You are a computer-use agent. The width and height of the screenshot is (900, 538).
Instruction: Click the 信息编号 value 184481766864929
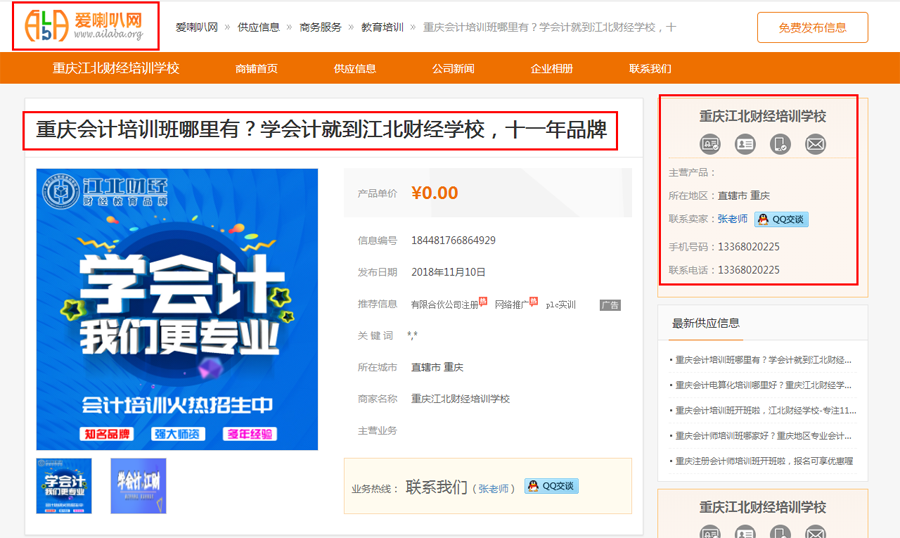pyautogui.click(x=453, y=241)
